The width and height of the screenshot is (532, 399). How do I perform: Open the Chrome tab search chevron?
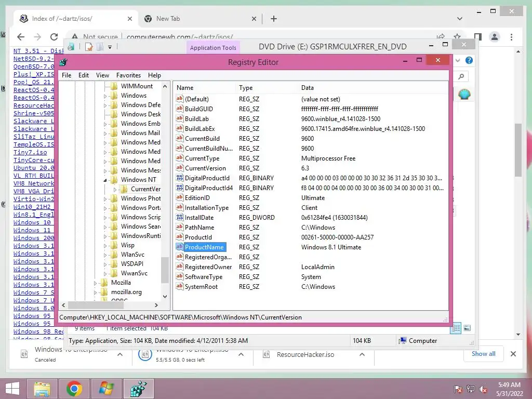460,19
